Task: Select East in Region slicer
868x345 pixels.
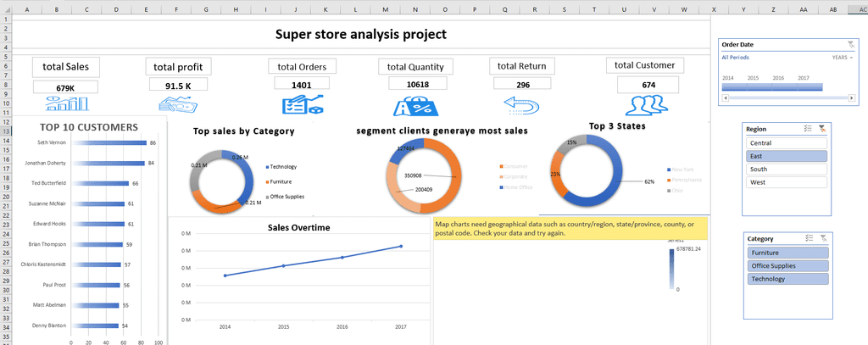Action: tap(787, 156)
